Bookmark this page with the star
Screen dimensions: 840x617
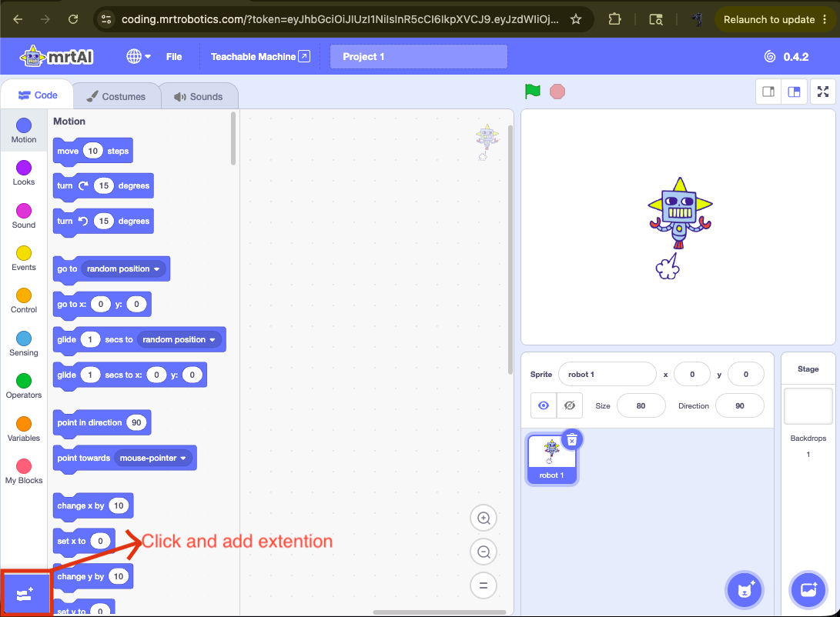click(x=576, y=19)
